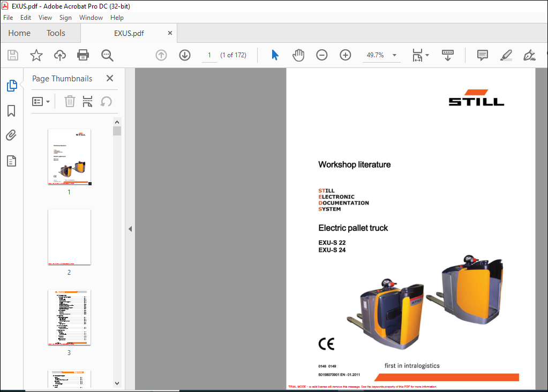Collapse the navigation pane with the left triangle

pyautogui.click(x=130, y=229)
